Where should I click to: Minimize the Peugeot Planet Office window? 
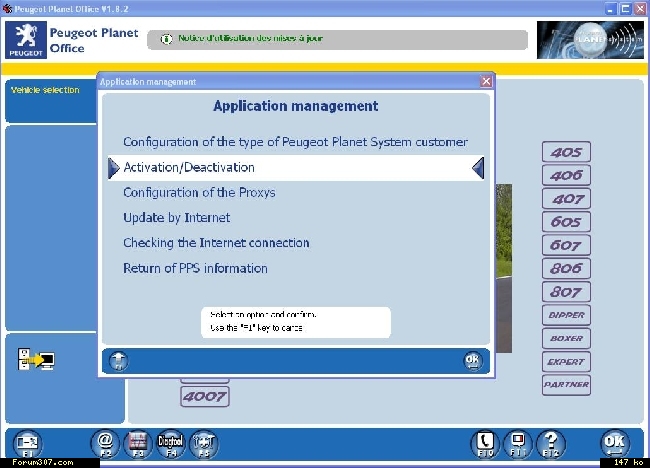point(611,9)
